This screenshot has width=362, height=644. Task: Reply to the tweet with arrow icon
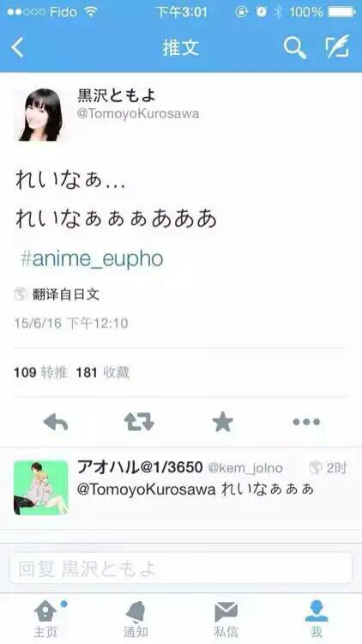[56, 422]
